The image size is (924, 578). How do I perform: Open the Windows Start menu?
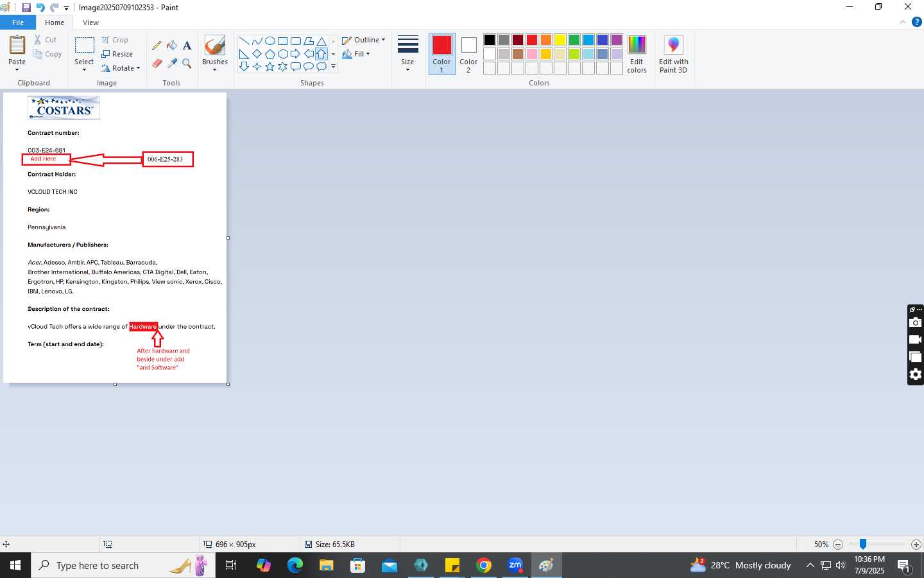coord(15,565)
